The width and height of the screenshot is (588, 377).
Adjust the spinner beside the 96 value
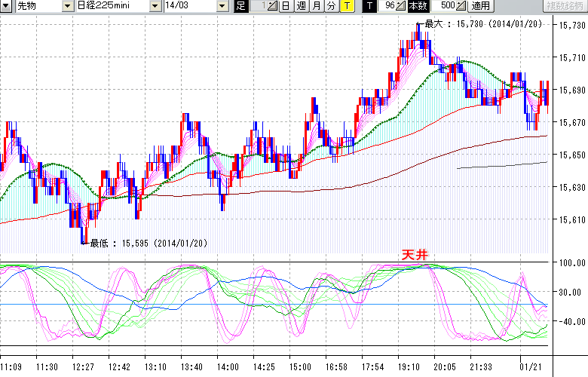tap(401, 6)
